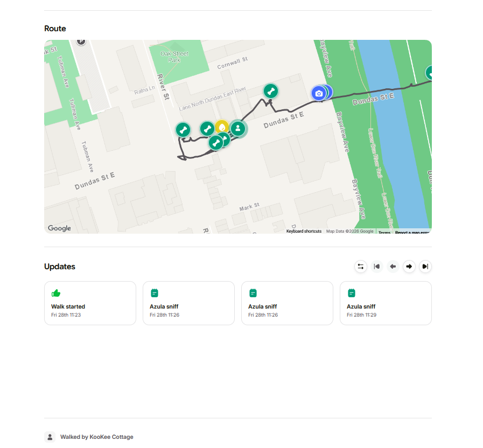Click the Map Data ©2026 Google text
The height and width of the screenshot is (448, 483).
pyautogui.click(x=349, y=231)
